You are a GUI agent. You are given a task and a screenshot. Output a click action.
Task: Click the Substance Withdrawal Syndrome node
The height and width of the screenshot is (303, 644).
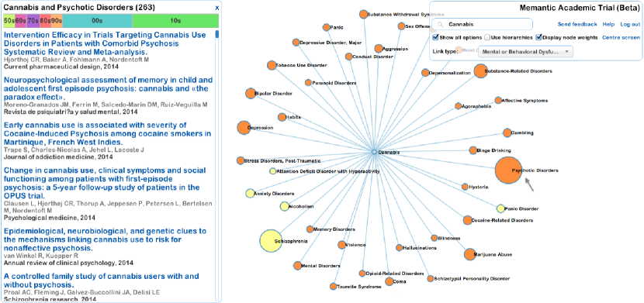click(x=363, y=15)
